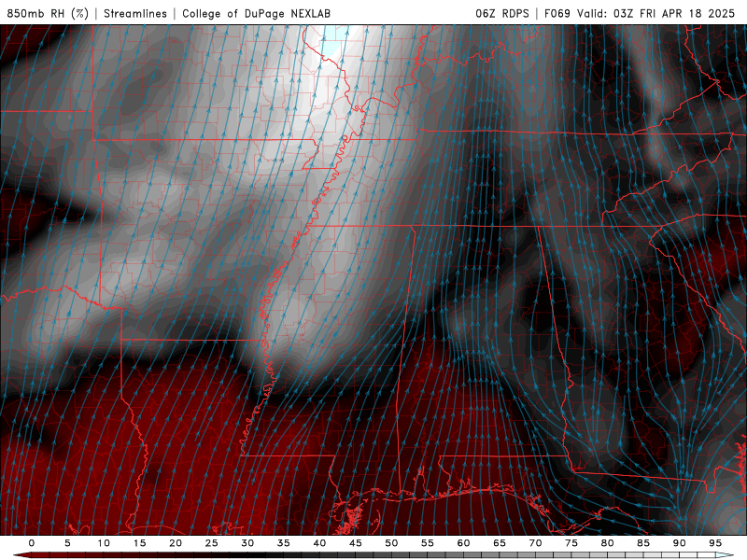Select the 35 value on the colorbar
The image size is (747, 560).
click(284, 543)
